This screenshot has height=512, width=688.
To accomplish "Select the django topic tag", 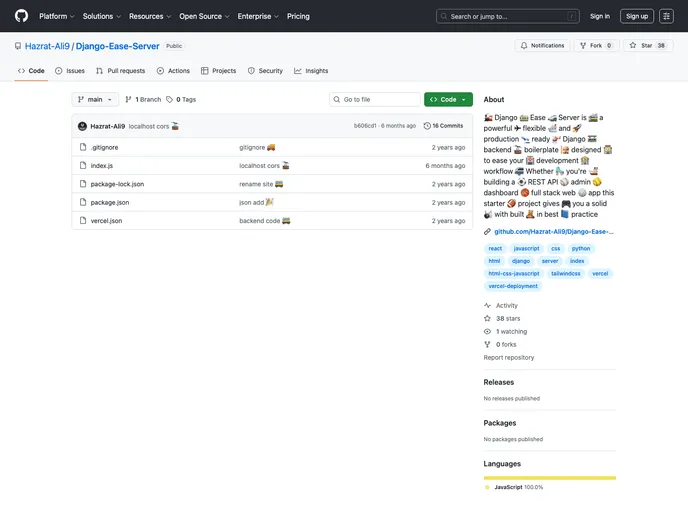I will click(521, 261).
